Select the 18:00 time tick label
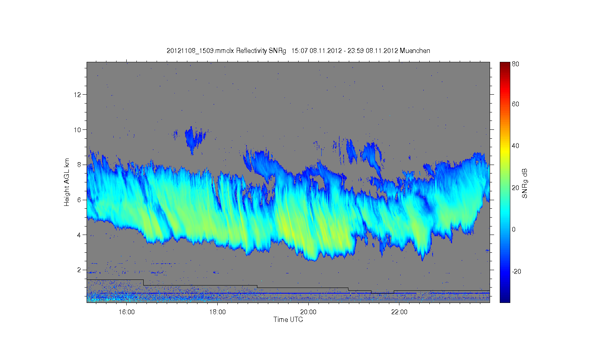This screenshot has height=364, width=607. pyautogui.click(x=218, y=312)
